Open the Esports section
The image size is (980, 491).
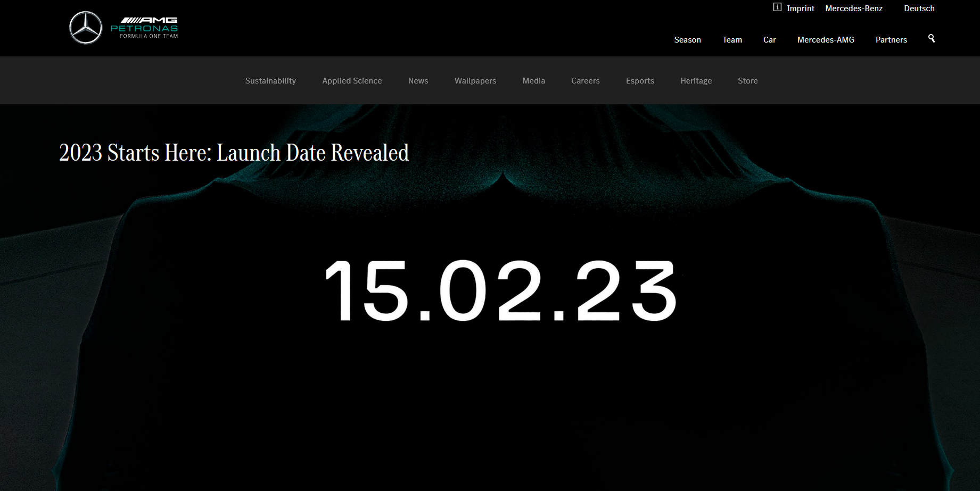[640, 81]
